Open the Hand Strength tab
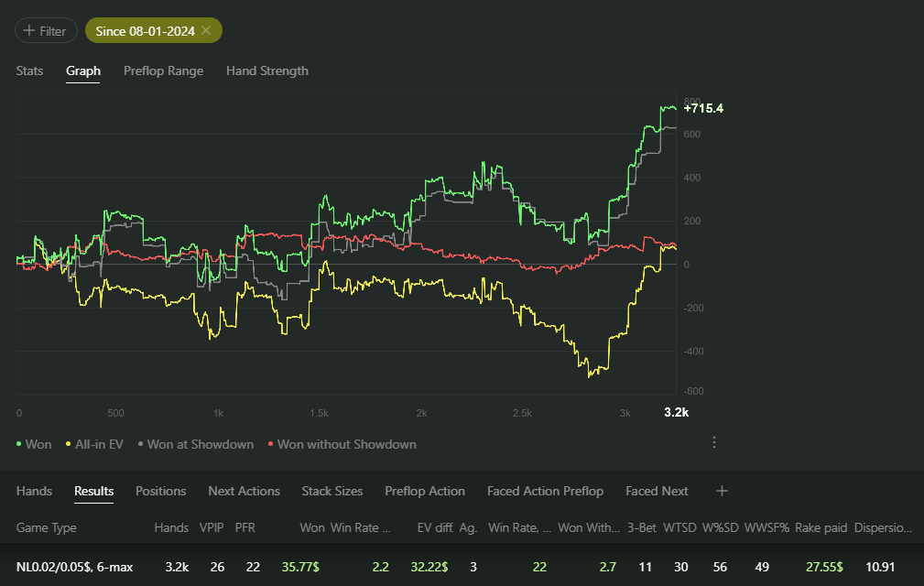Image resolution: width=924 pixels, height=586 pixels. coord(267,71)
